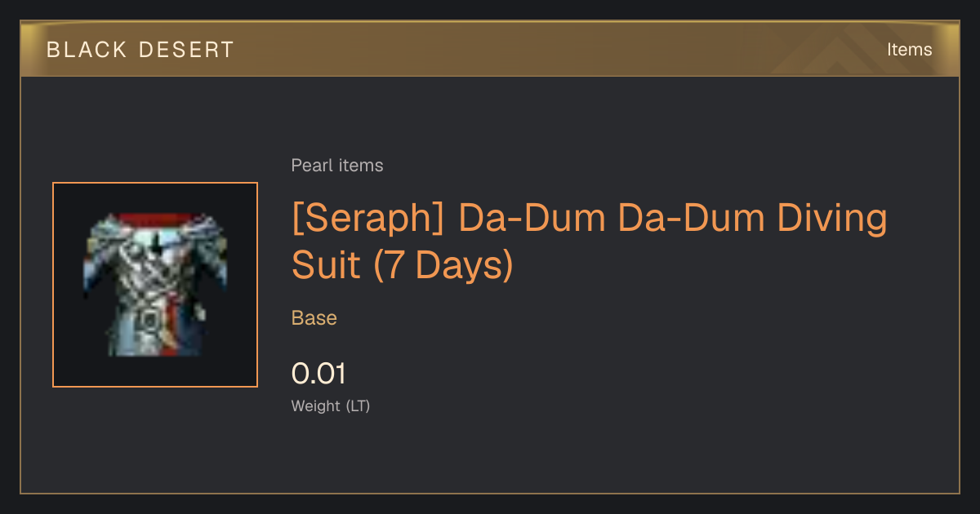This screenshot has width=980, height=514.
Task: Click the Da-Dum Da-Dum Diving item name
Action: click(x=672, y=219)
